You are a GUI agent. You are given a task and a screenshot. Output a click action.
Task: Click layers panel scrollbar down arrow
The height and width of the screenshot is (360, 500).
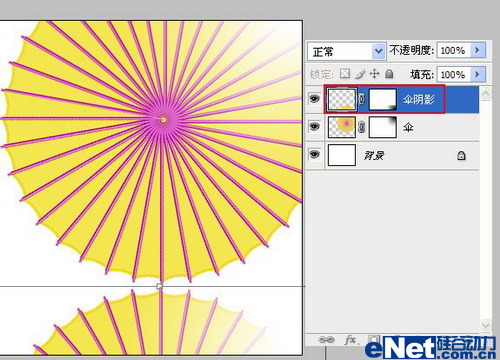pyautogui.click(x=486, y=325)
